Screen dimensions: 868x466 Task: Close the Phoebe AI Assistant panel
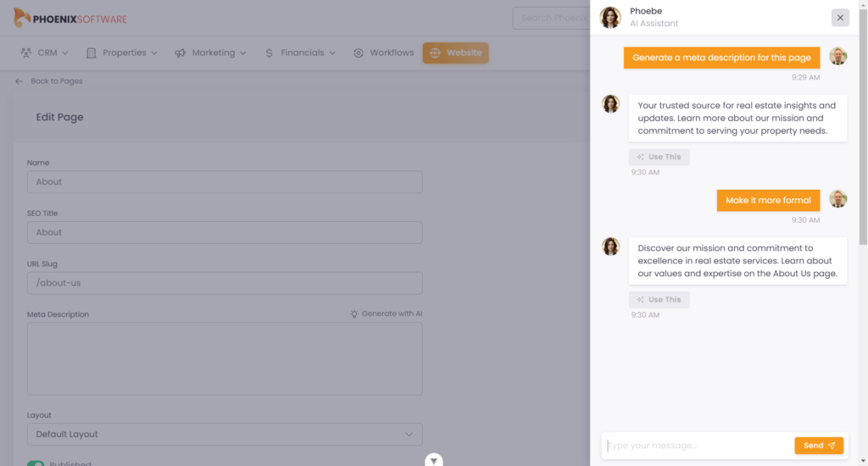840,18
